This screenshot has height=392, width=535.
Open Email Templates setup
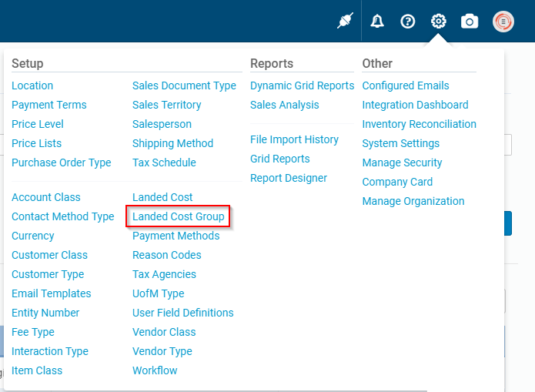pos(52,293)
